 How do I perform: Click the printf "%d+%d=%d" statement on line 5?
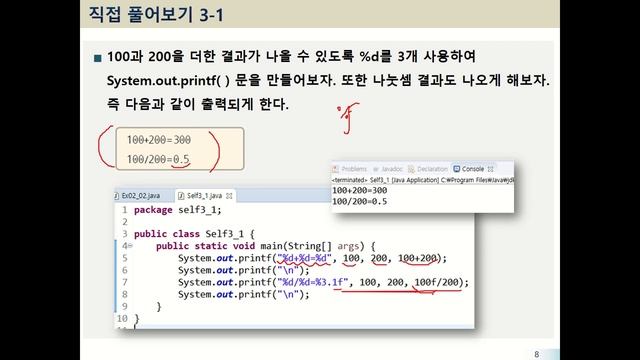pyautogui.click(x=312, y=258)
